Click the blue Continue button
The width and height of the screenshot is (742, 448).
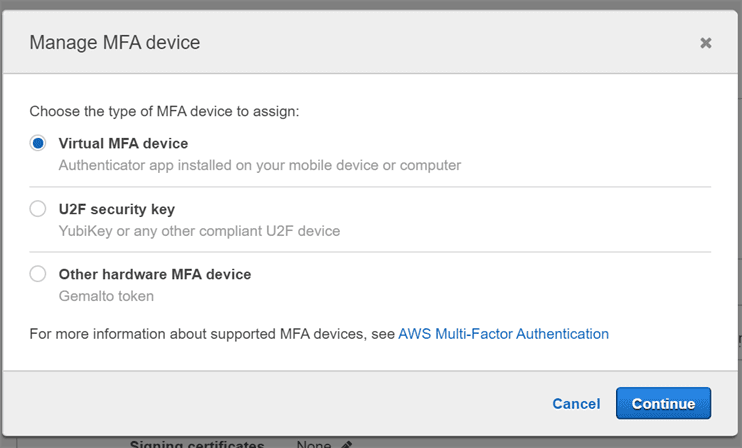tap(663, 403)
